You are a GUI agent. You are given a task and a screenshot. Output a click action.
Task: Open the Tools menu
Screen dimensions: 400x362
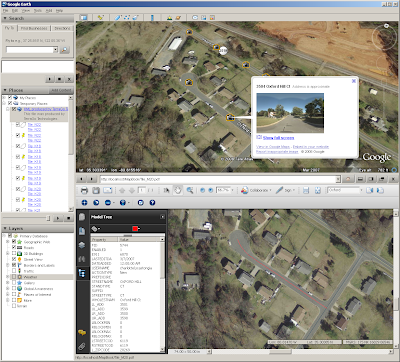(38, 11)
